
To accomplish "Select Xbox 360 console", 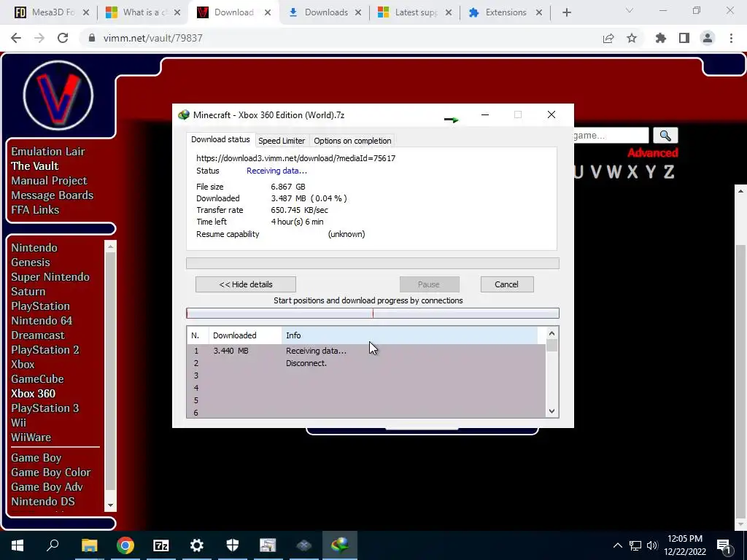I will (34, 393).
